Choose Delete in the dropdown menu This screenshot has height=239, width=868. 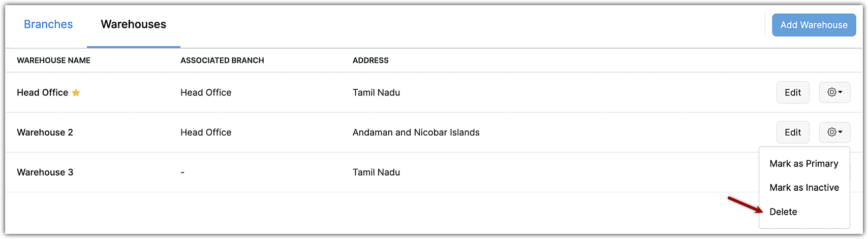click(x=783, y=212)
